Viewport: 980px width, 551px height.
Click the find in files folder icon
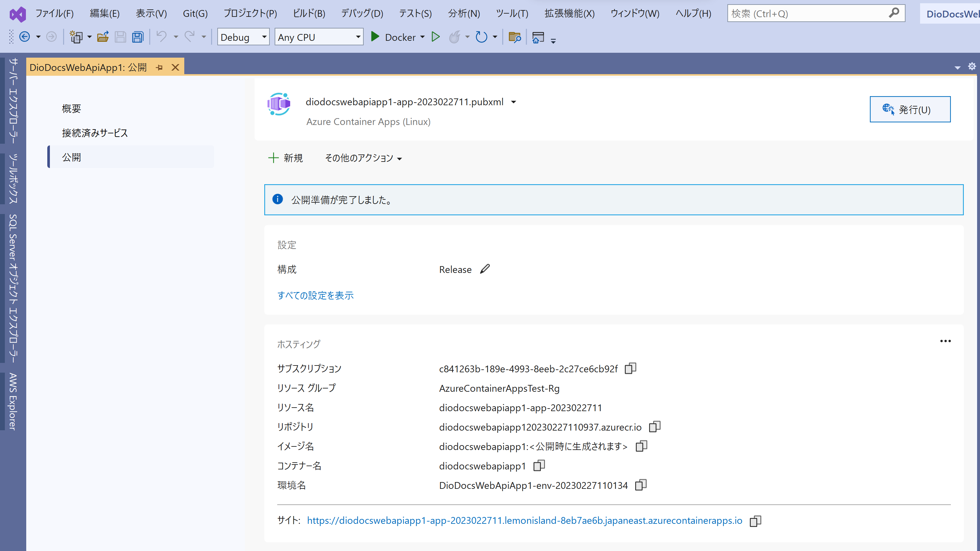pyautogui.click(x=514, y=37)
